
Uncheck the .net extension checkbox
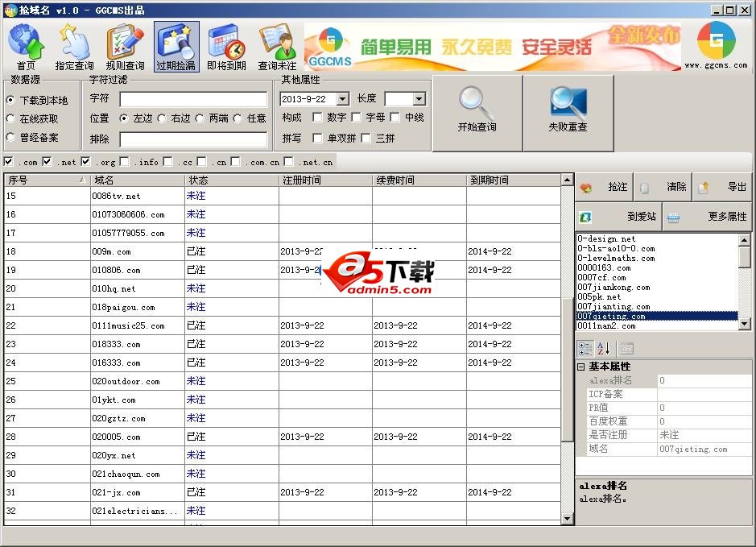(47, 162)
